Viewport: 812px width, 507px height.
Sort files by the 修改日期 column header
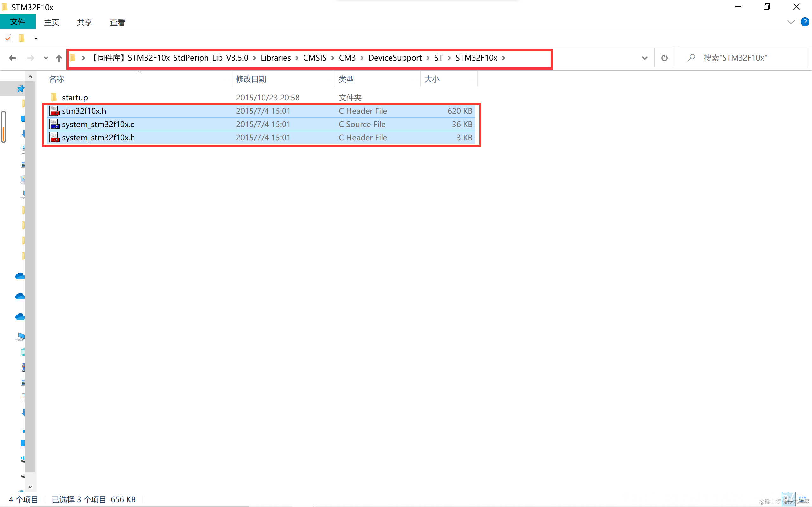point(251,79)
